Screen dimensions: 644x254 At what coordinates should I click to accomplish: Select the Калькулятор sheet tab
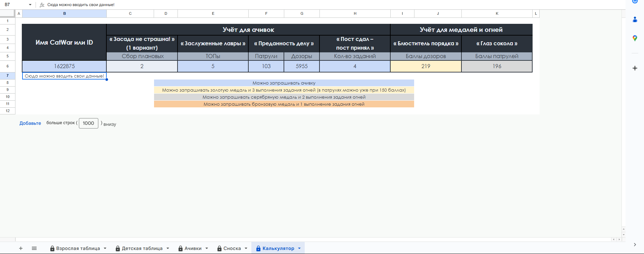[278, 248]
